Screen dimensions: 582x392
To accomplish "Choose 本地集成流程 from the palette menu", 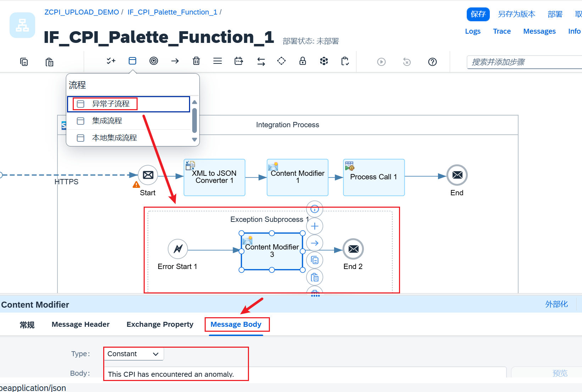I will [x=114, y=138].
